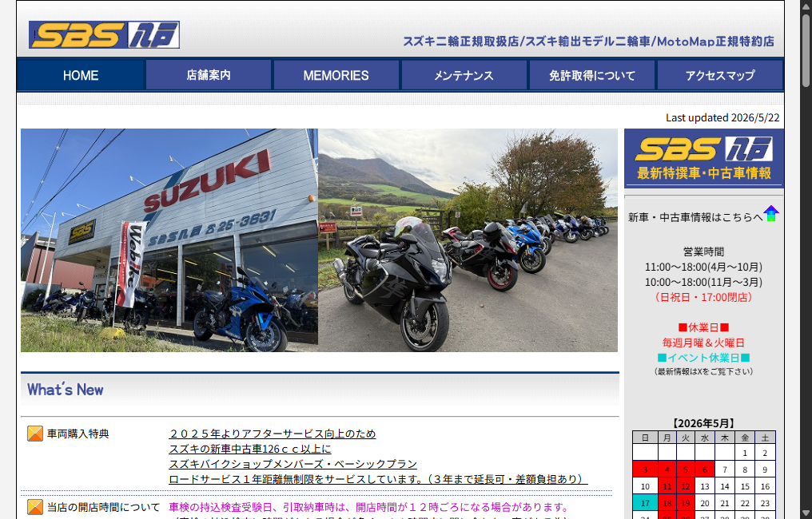
Task: Click the blue-green up arrow icon
Action: tap(771, 214)
